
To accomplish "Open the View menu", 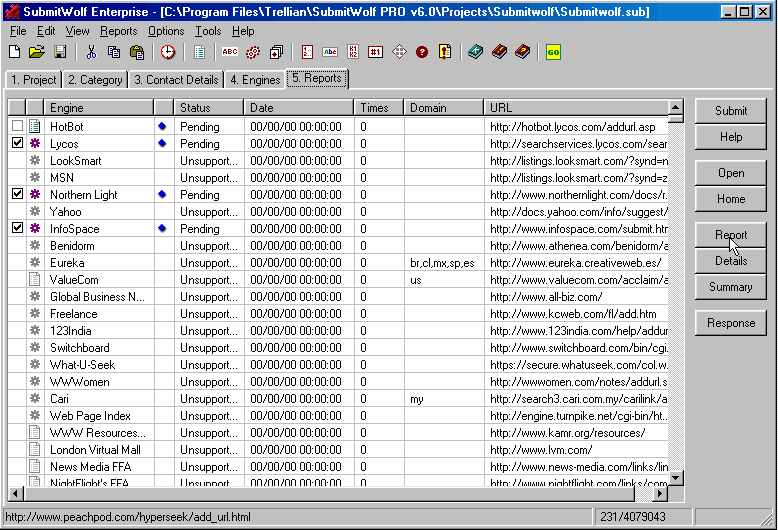I will [x=77, y=31].
